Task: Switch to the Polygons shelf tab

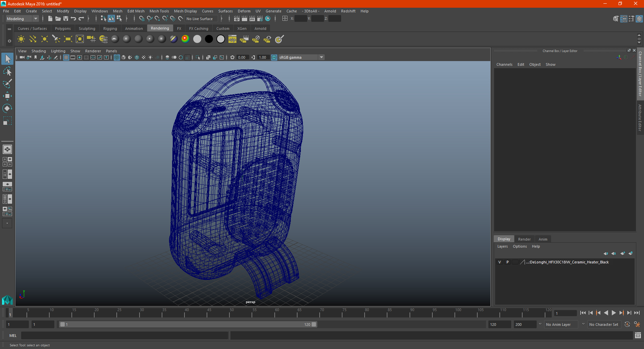Action: pos(63,29)
